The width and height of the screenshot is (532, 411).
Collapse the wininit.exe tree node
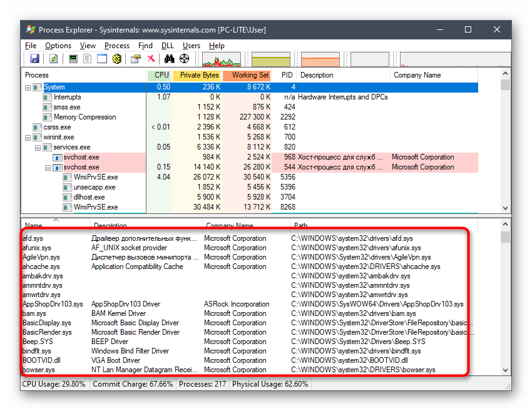28,138
